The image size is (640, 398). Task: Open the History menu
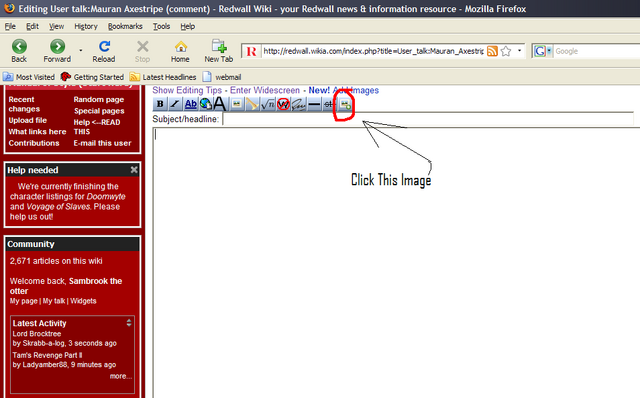[x=86, y=27]
